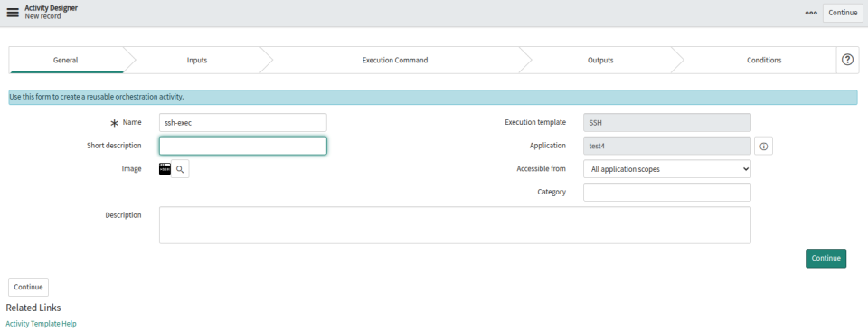Click the SSH terminal image thumbnail
Image resolution: width=868 pixels, height=332 pixels.
tap(165, 169)
